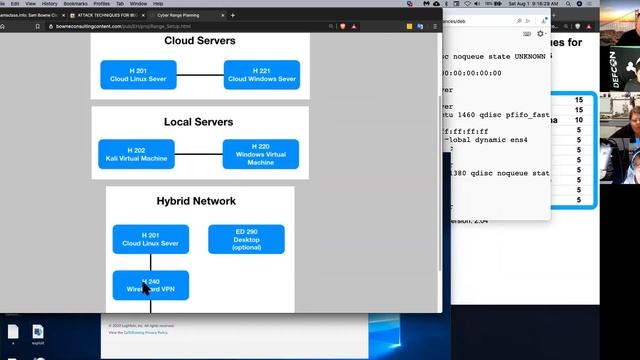
Task: Close the Cyber Range Planning tab
Action: [x=223, y=15]
